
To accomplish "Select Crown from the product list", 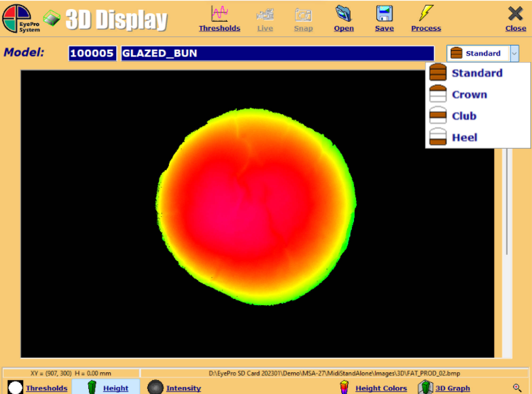I will coord(469,94).
